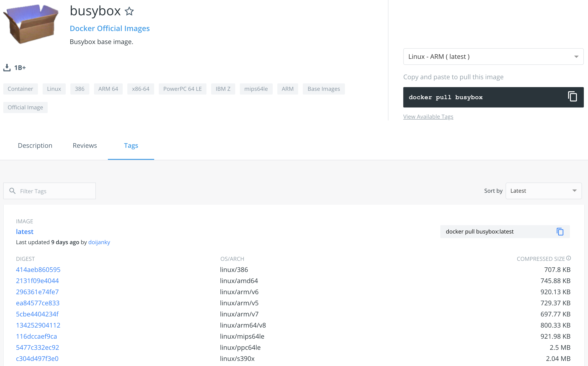This screenshot has height=366, width=588.
Task: Click the 386 architecture tag
Action: coord(80,89)
